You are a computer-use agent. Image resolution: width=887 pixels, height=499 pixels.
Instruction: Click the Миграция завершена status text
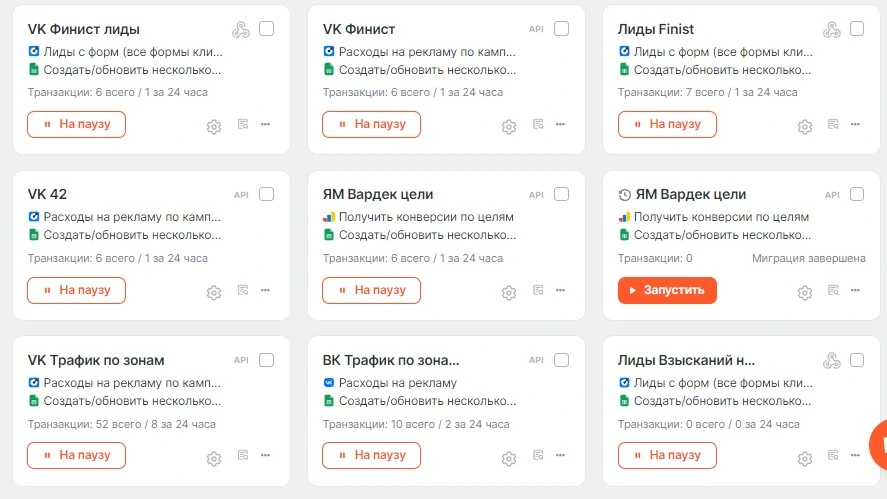pyautogui.click(x=809, y=259)
